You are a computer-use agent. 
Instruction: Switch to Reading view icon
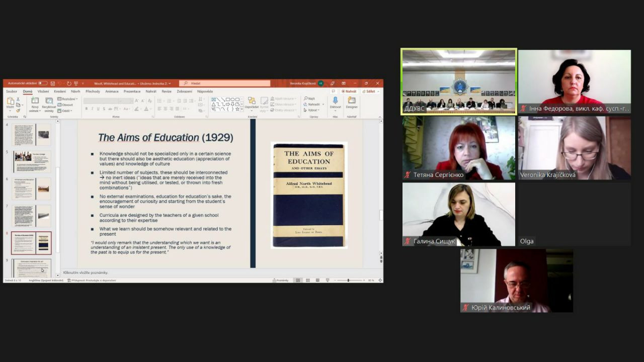pos(317,280)
